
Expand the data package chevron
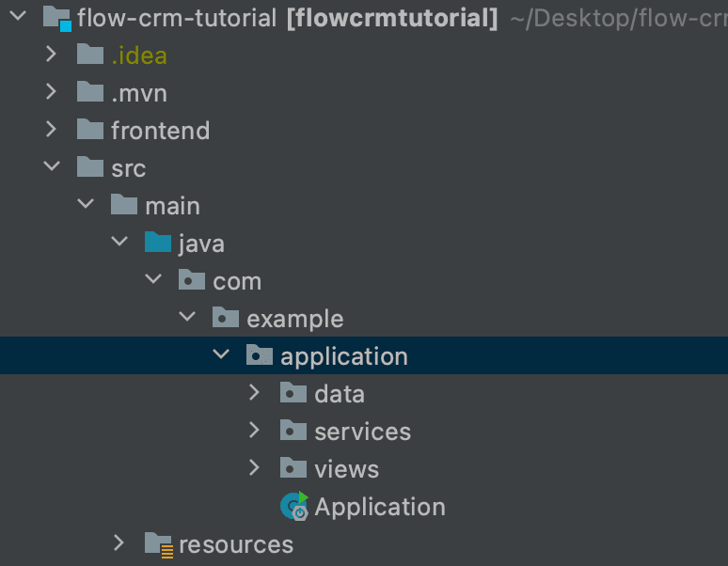coord(254,392)
